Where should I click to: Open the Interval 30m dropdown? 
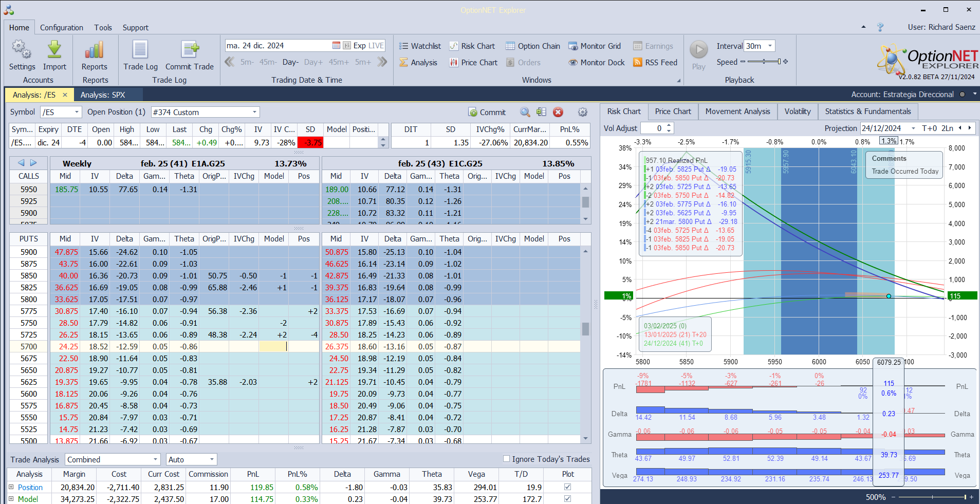(770, 46)
